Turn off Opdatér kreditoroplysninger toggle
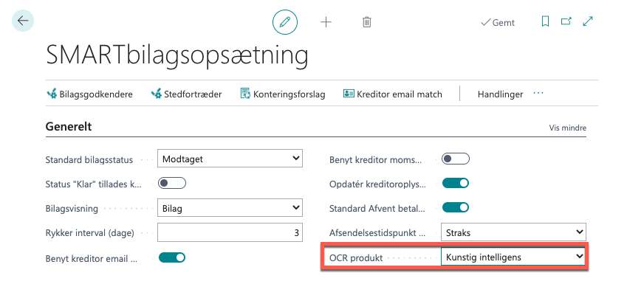This screenshot has height=284, width=644. (455, 183)
